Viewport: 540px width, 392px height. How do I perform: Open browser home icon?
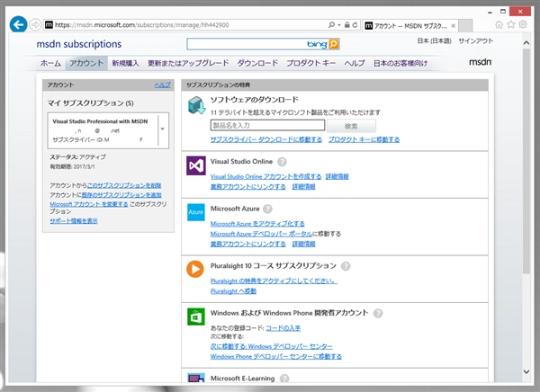pyautogui.click(x=499, y=24)
